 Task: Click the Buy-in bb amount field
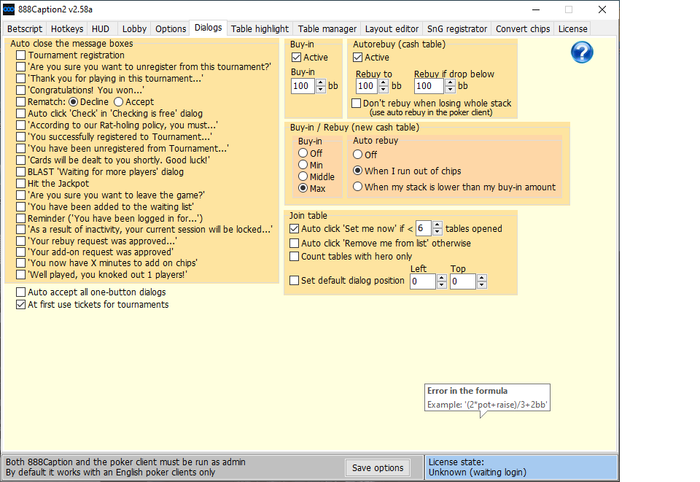coord(303,86)
